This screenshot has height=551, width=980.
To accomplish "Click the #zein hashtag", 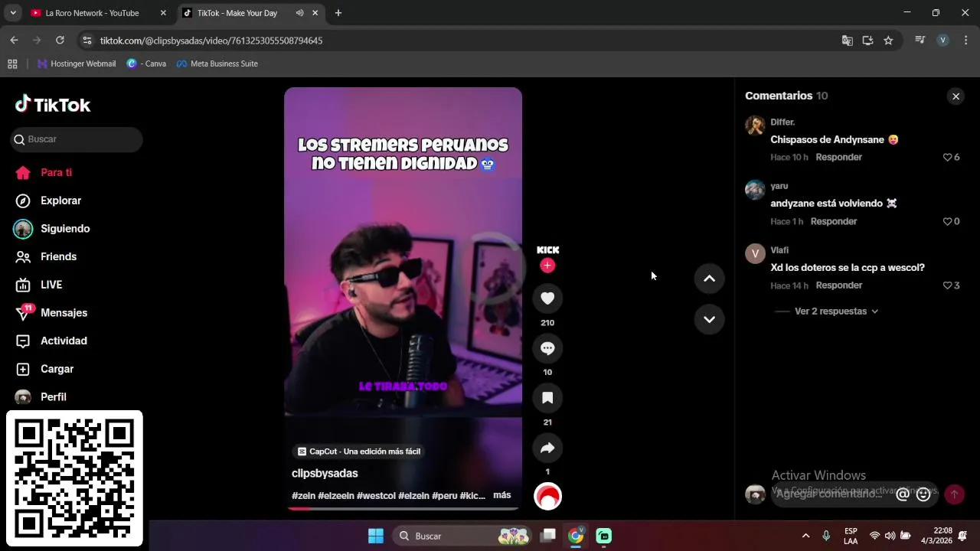I will (x=303, y=496).
